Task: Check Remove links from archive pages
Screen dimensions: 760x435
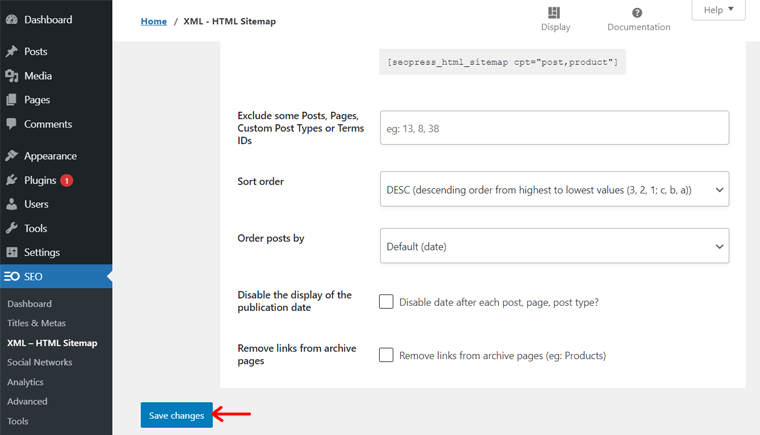Action: (386, 355)
